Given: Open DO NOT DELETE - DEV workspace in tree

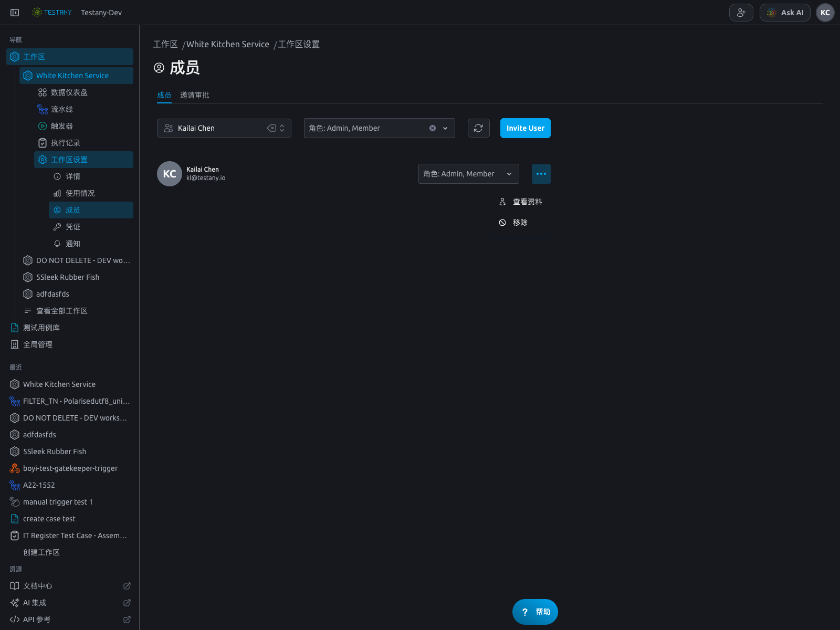Looking at the screenshot, I should coord(76,260).
